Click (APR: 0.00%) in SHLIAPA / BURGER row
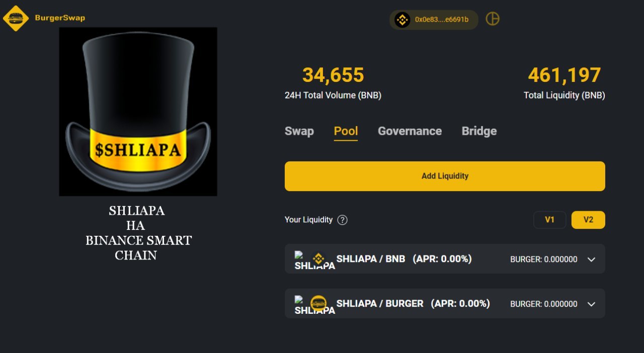Image resolution: width=644 pixels, height=353 pixels. 460,303
